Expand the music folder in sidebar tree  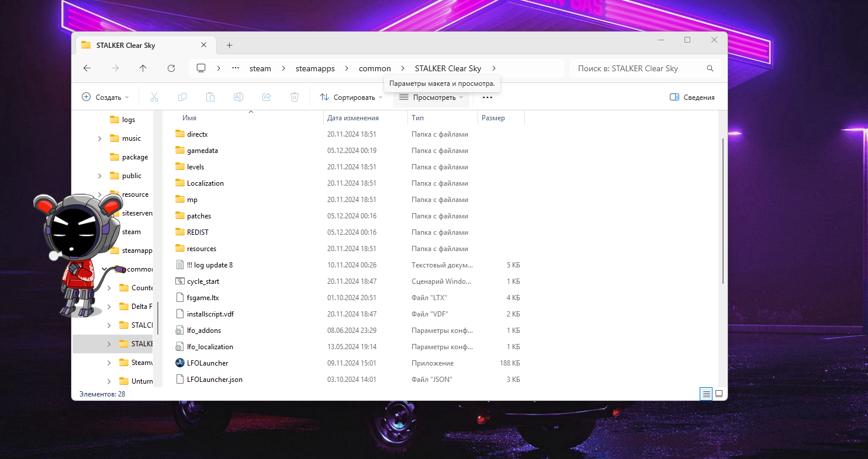click(99, 138)
